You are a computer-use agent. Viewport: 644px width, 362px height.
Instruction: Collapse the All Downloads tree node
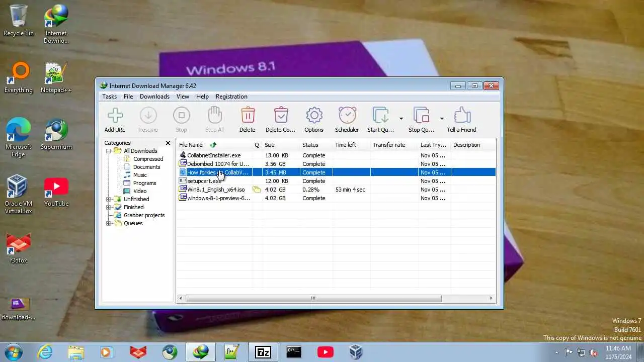108,151
